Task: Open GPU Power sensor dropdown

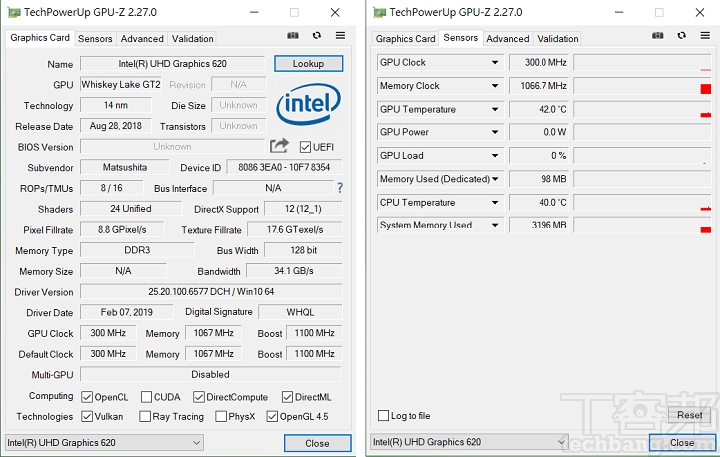Action: coord(495,132)
